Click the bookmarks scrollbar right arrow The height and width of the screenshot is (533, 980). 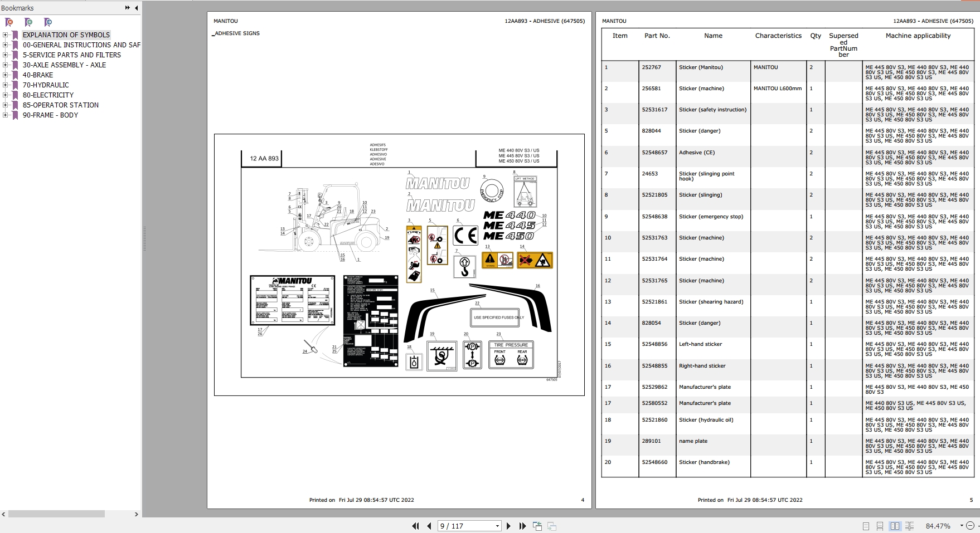tap(136, 514)
